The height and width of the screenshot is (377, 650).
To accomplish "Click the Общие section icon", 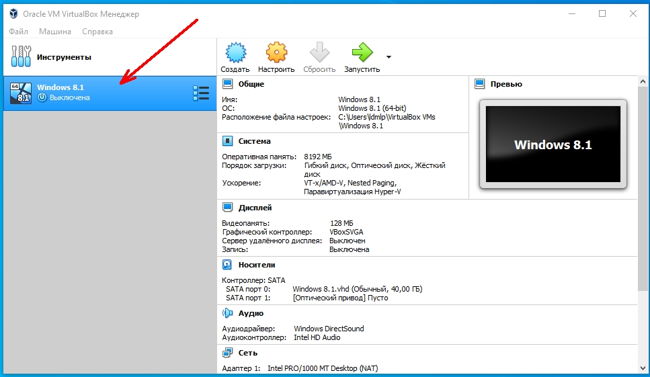I will coord(228,84).
